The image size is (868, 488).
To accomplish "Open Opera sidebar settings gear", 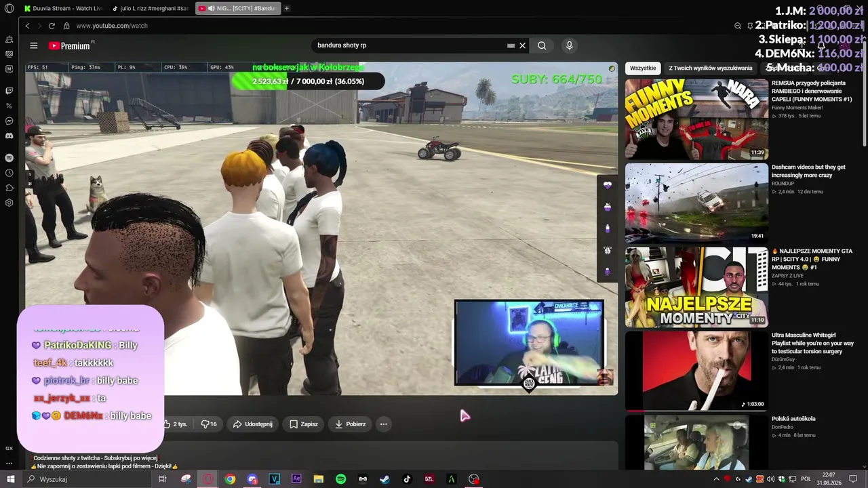I will point(9,203).
